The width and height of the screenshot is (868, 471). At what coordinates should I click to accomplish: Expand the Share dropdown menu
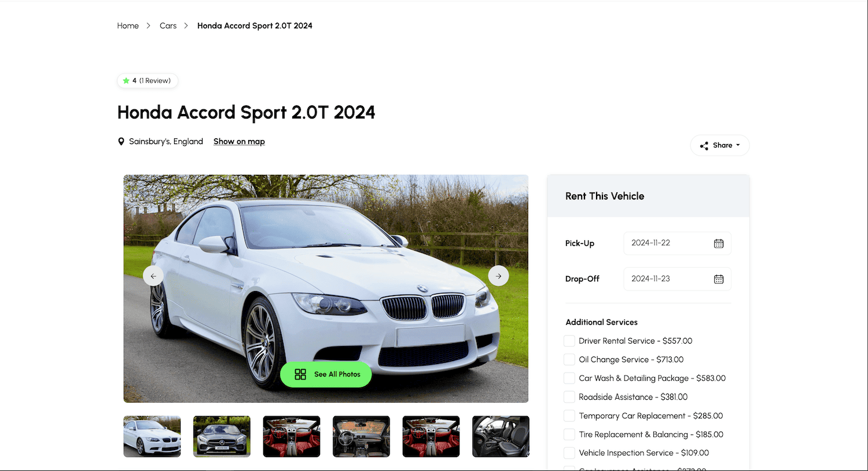[x=720, y=145]
